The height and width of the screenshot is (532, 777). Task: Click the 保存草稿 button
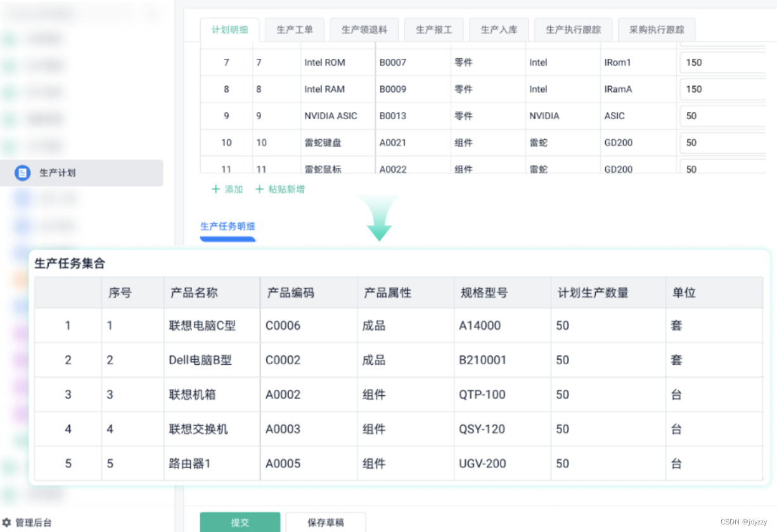coord(326,522)
